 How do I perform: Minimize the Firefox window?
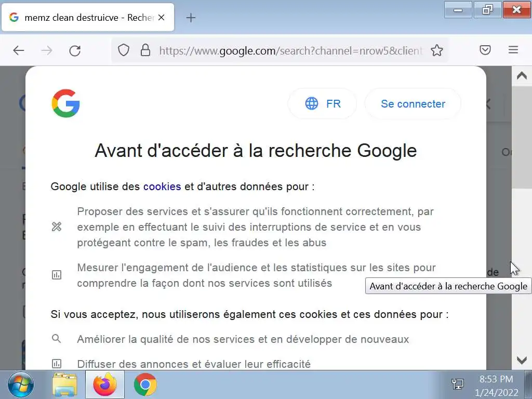tap(458, 9)
